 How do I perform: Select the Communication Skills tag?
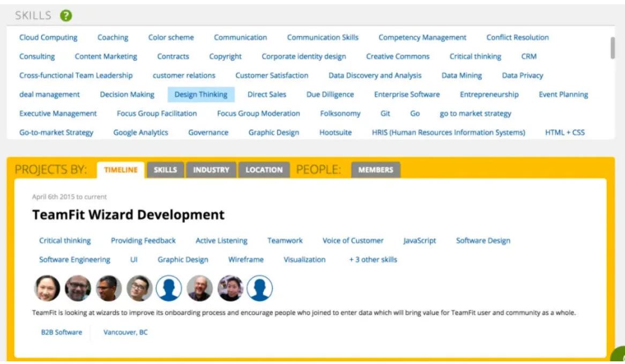point(323,38)
